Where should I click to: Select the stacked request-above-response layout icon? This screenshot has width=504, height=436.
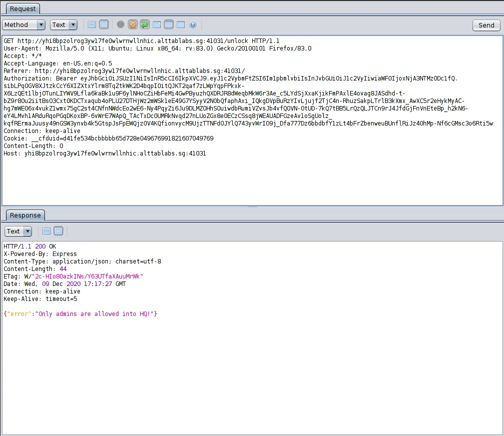tap(169, 24)
